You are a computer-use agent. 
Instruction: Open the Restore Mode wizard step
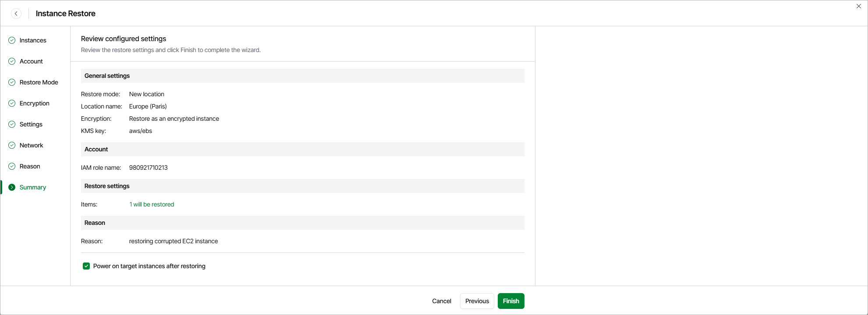pos(39,82)
